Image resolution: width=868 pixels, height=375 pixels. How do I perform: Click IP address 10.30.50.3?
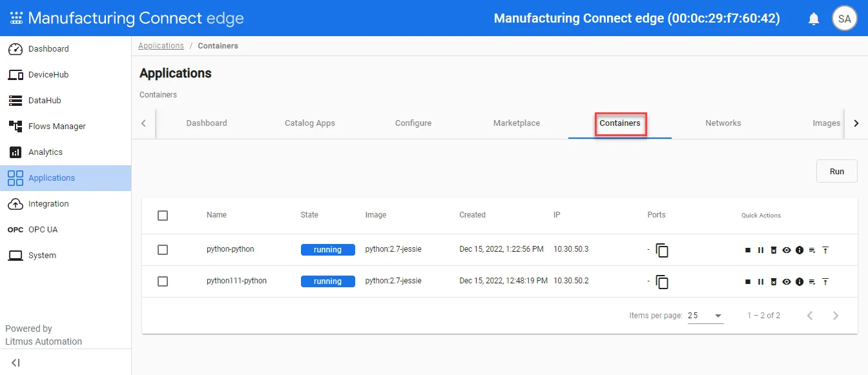click(571, 249)
